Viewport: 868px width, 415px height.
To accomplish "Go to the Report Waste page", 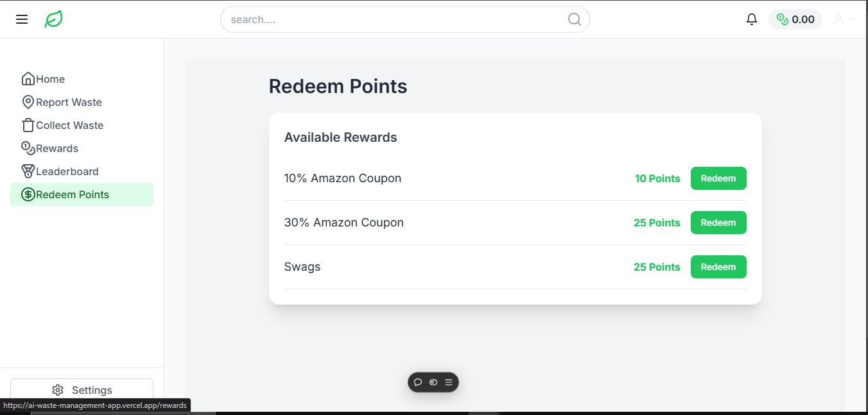I will pyautogui.click(x=67, y=101).
